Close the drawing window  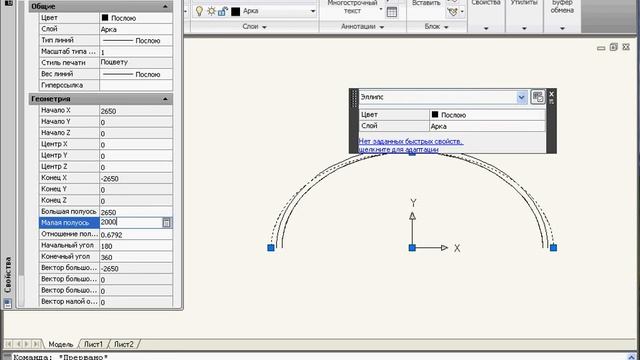tap(626, 47)
